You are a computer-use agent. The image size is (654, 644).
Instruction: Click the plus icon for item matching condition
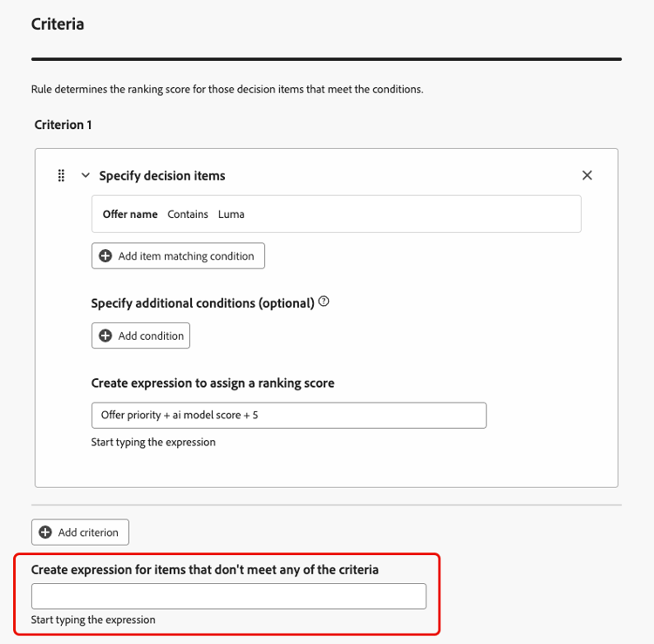pos(106,256)
